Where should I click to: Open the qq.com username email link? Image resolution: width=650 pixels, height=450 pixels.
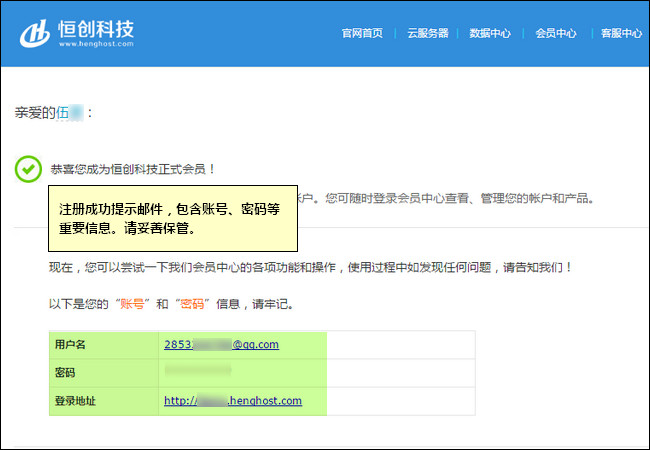[x=220, y=344]
